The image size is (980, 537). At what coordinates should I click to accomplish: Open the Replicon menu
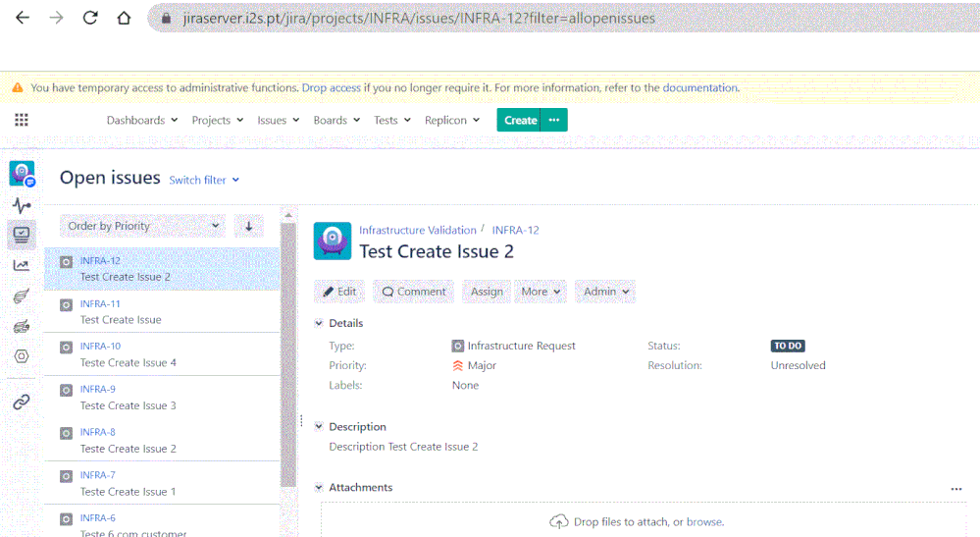pos(452,120)
